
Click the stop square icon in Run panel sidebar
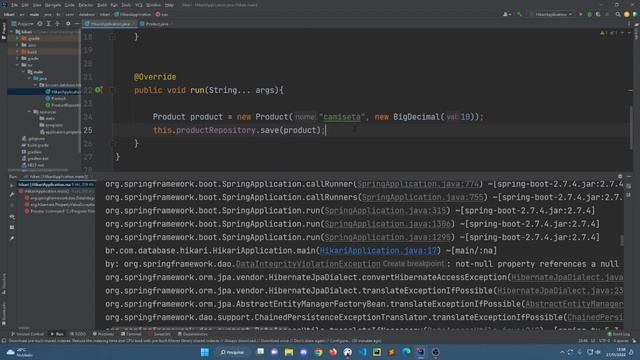pos(12,227)
